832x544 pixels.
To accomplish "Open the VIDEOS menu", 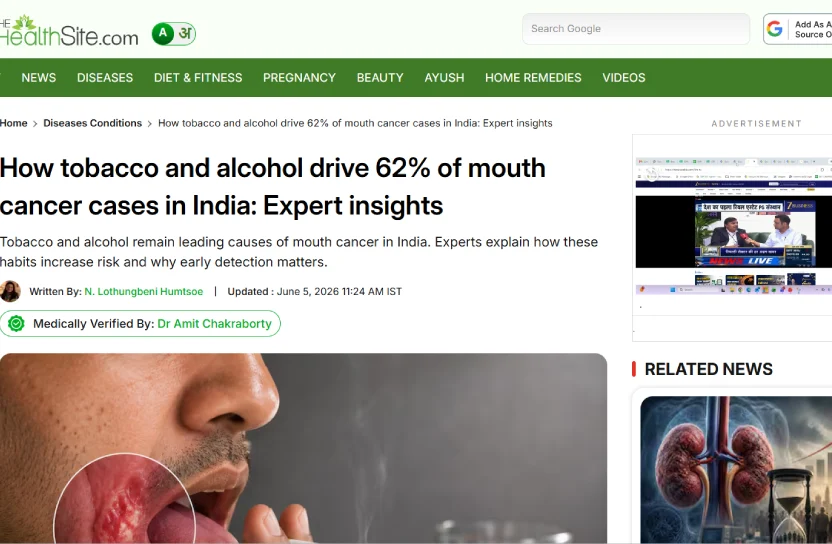I will 623,77.
